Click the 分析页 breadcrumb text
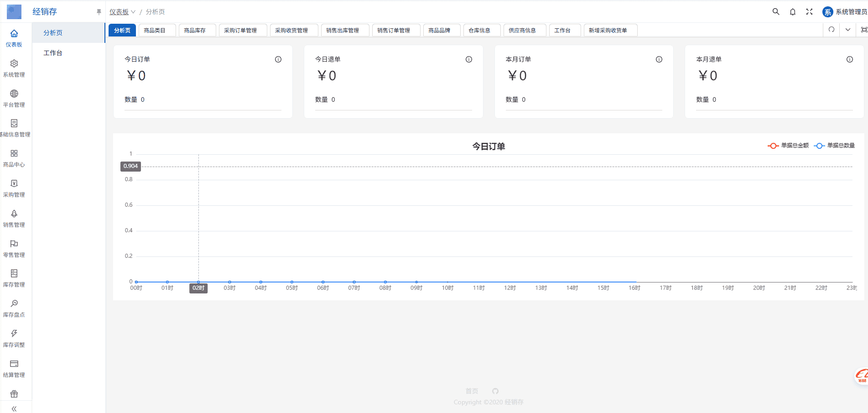868x413 pixels. [x=155, y=12]
